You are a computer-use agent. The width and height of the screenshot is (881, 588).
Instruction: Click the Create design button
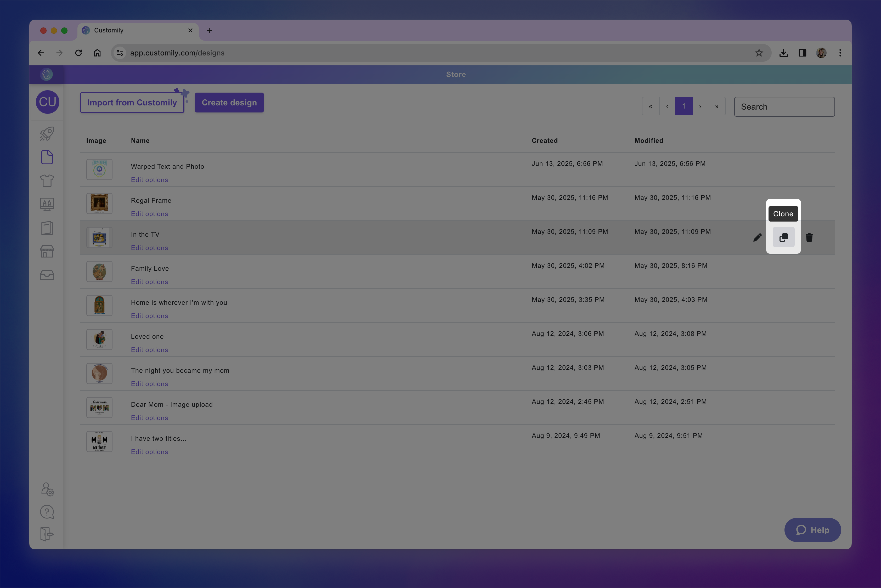pyautogui.click(x=229, y=103)
